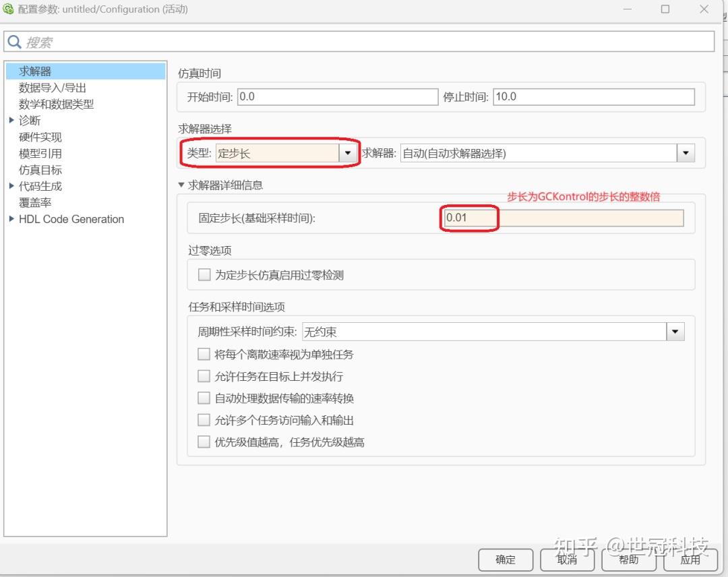Open the 类型 solver type dropdown
Screen dimensions: 728x577
point(348,152)
